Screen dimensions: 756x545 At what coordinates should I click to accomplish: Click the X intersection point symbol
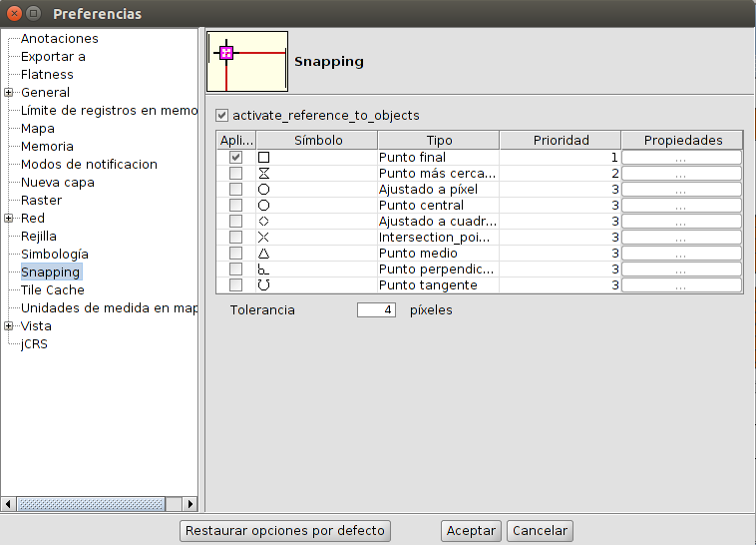point(264,238)
